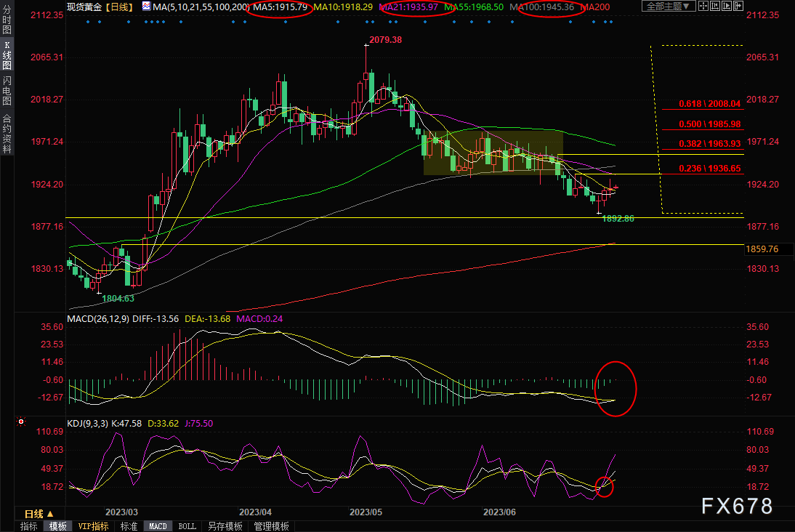Select the 指标 bottom tab
The width and height of the screenshot is (795, 532).
(29, 526)
